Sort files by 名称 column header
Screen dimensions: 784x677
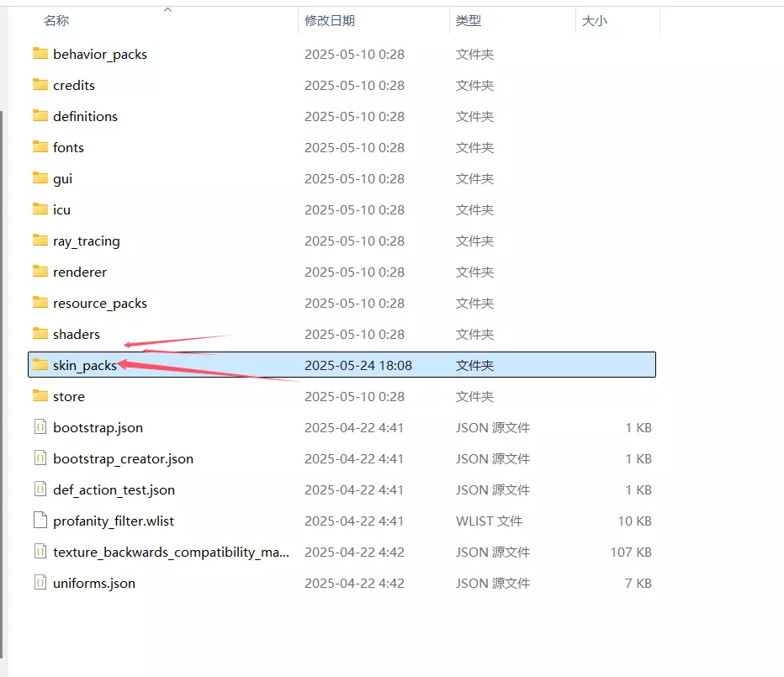pos(56,20)
